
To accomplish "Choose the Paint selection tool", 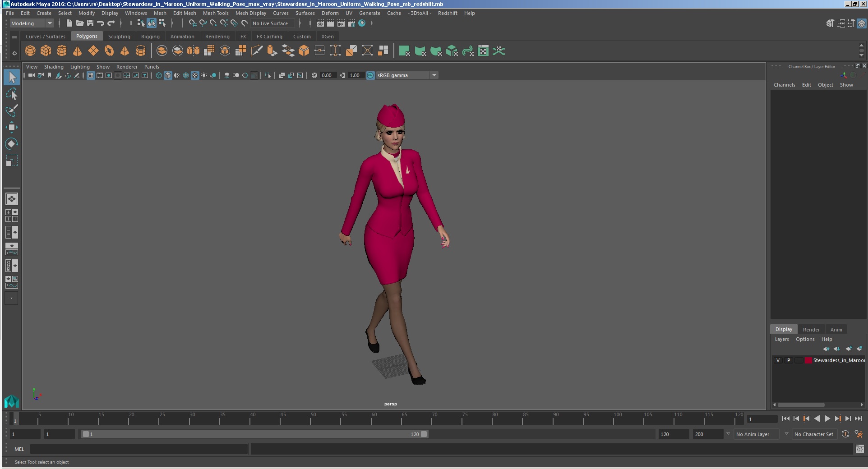I will (x=12, y=110).
